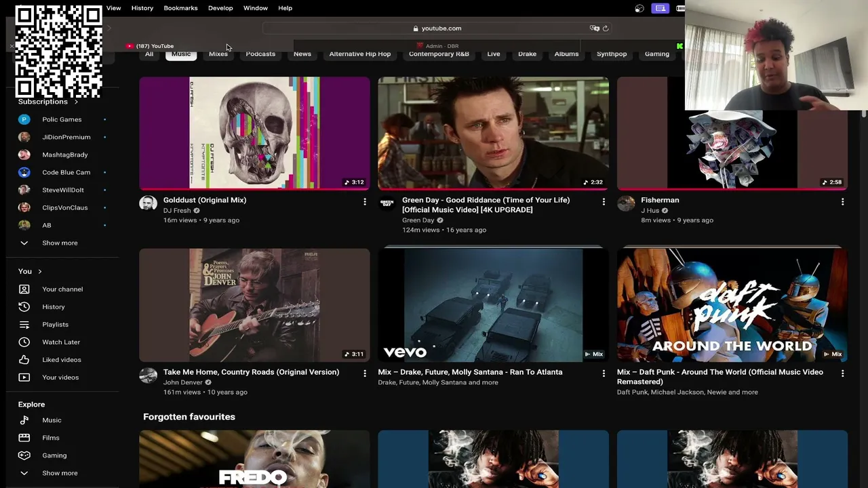Play the Daft Punk Around The World thumbnail

pyautogui.click(x=732, y=305)
